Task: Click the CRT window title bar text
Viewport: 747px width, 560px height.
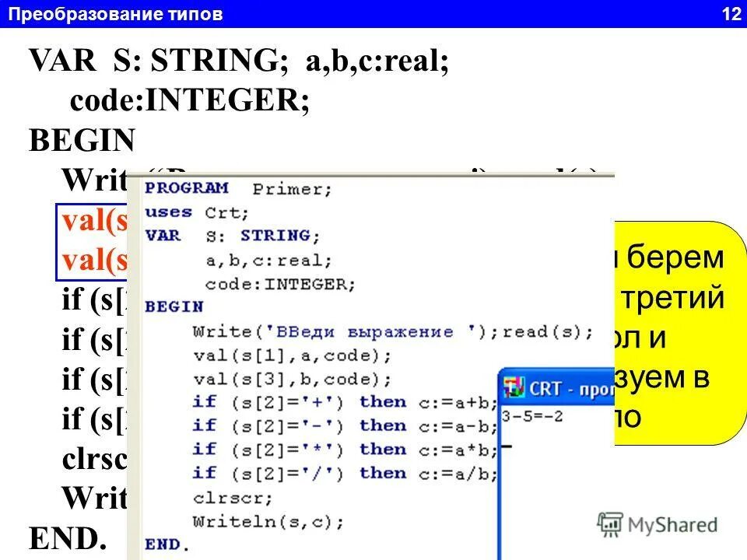Action: [x=572, y=389]
